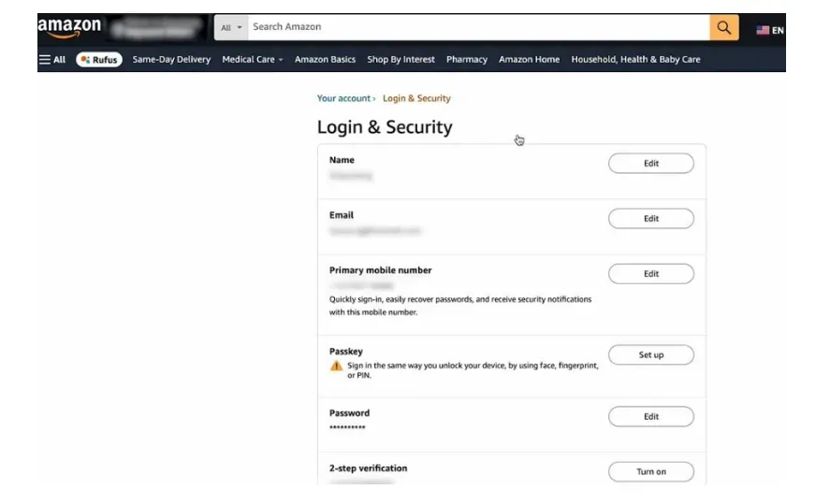This screenshot has width=816, height=504.
Task: Open the Rufus assistant
Action: tap(99, 59)
